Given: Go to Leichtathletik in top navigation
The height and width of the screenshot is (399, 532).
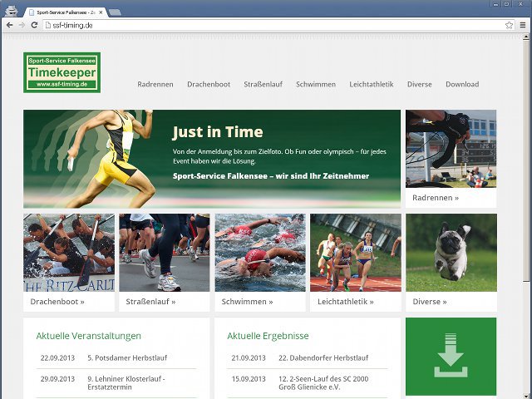Looking at the screenshot, I should click(x=371, y=84).
